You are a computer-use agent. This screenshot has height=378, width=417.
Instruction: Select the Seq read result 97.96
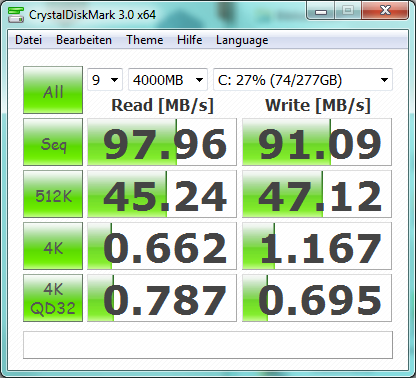click(162, 142)
